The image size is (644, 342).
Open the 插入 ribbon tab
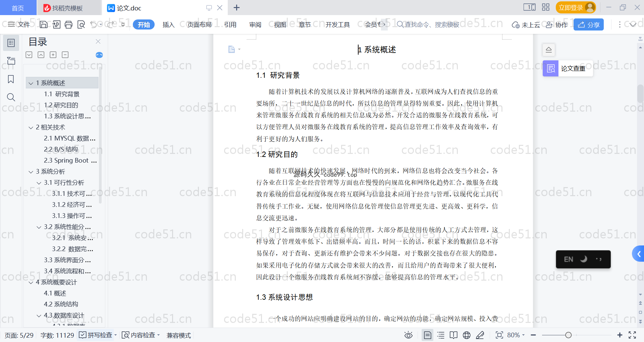point(168,24)
